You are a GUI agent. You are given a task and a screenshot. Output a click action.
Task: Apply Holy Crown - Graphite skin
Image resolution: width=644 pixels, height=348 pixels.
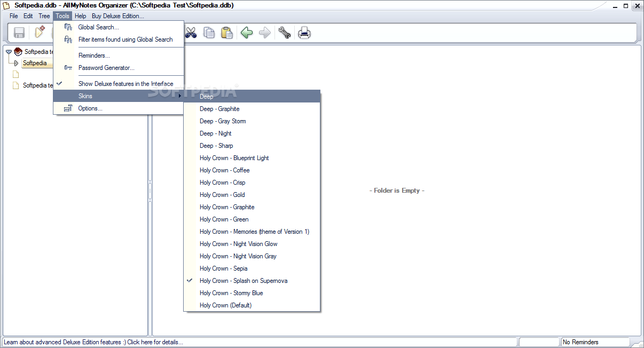pos(252,207)
